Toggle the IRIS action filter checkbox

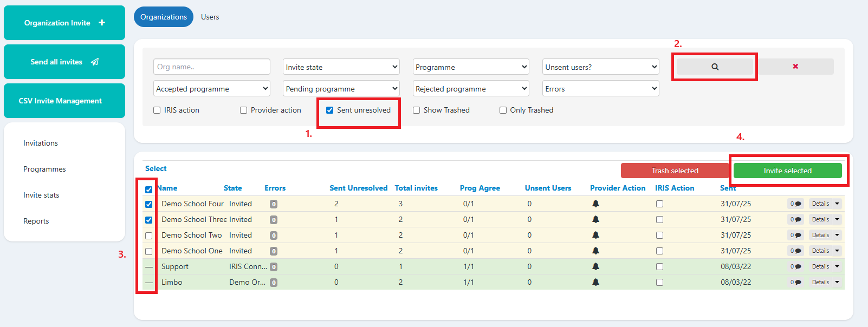[157, 110]
